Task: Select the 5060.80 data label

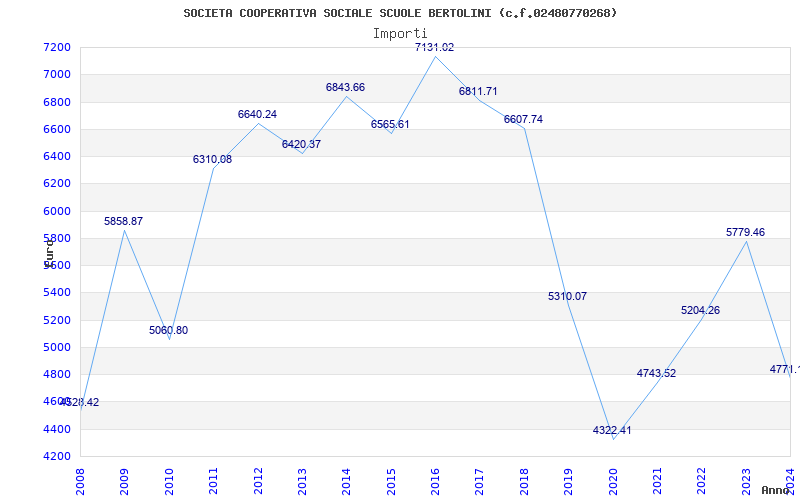Action: click(x=168, y=330)
